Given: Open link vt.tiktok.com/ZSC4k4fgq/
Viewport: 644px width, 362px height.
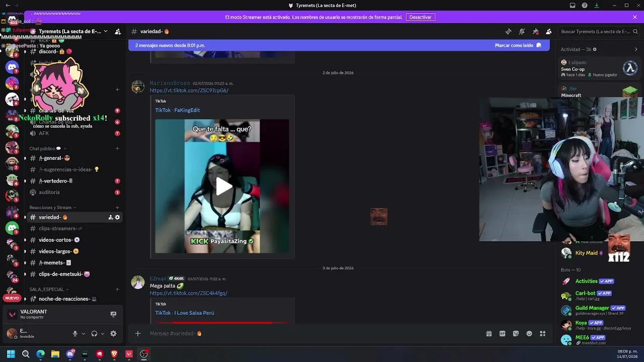Looking at the screenshot, I should pyautogui.click(x=189, y=293).
